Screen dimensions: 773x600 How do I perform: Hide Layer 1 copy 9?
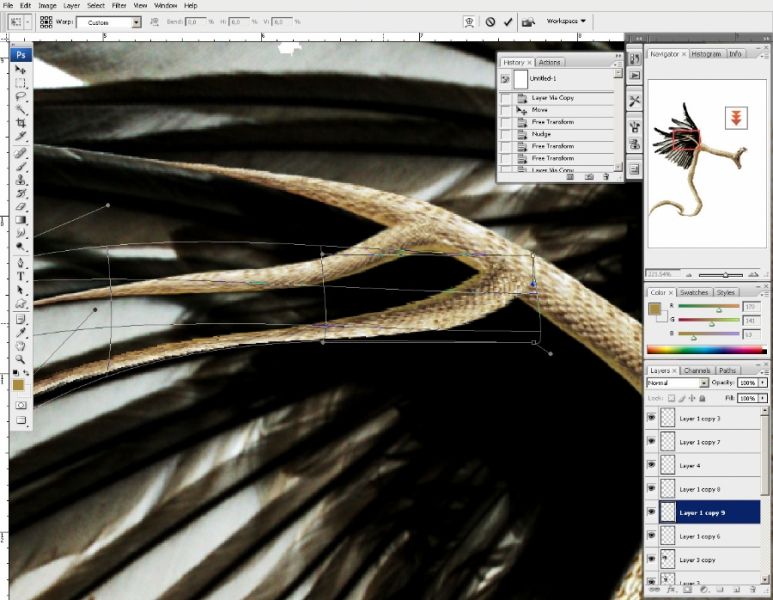(651, 512)
